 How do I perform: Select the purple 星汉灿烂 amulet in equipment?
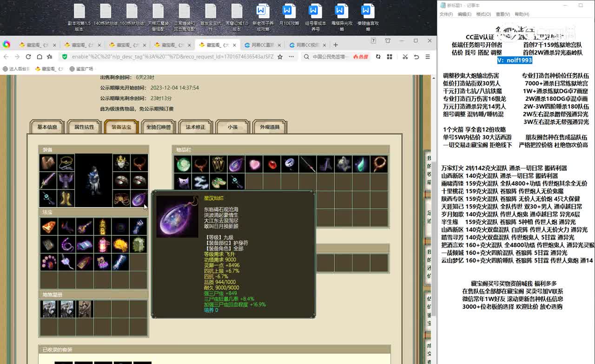(139, 199)
